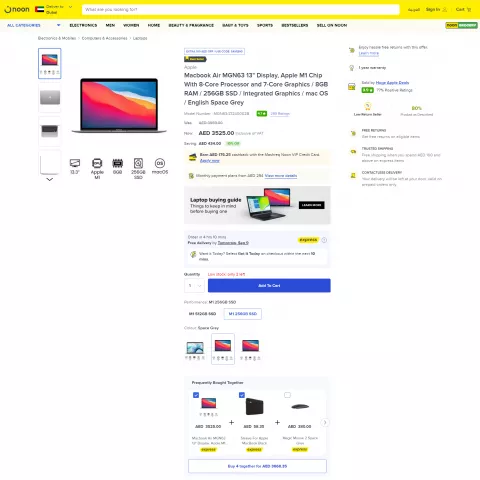Open the Quantity dropdown
The image size is (480, 480).
194,286
